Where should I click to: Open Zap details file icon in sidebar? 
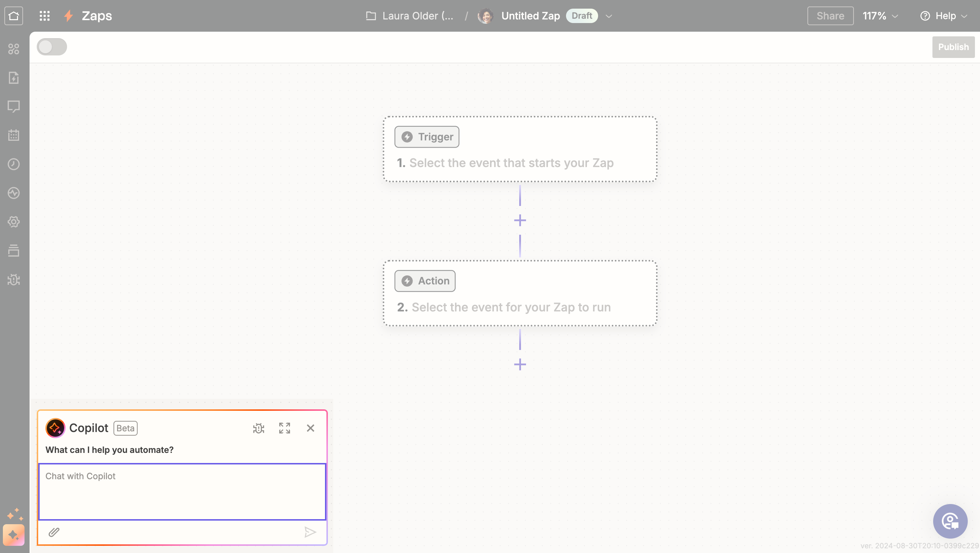pyautogui.click(x=14, y=77)
